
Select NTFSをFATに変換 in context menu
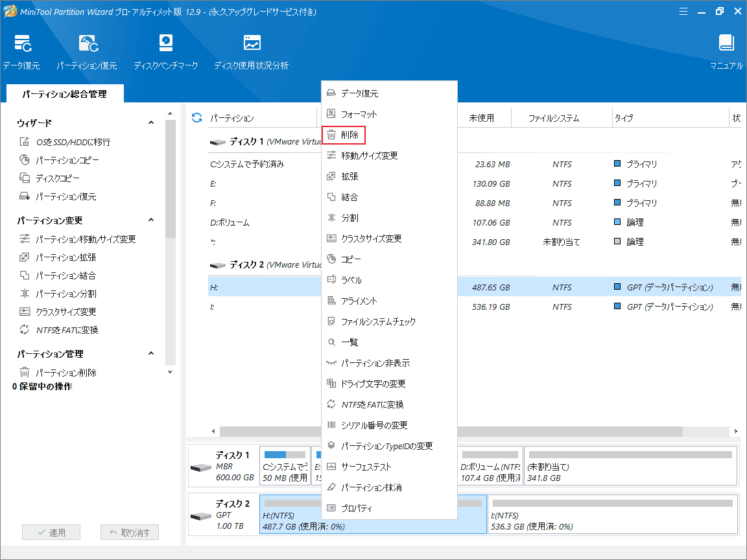click(x=389, y=404)
